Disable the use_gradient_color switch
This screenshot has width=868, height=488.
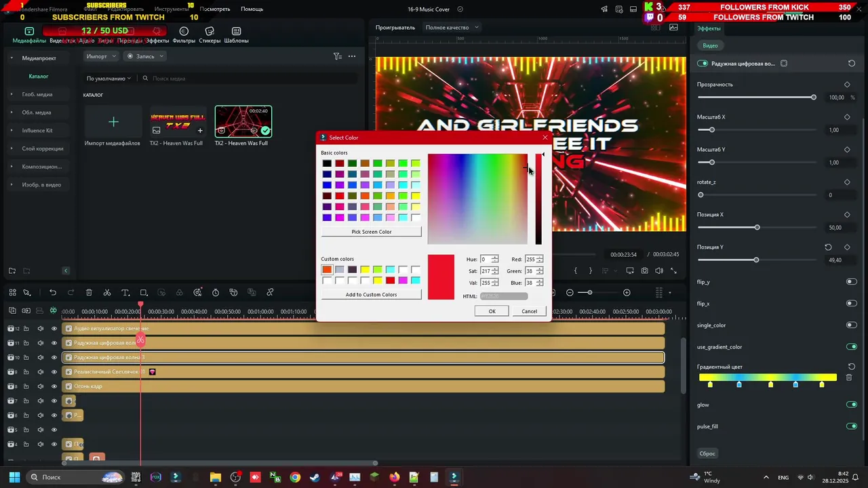[x=852, y=347]
